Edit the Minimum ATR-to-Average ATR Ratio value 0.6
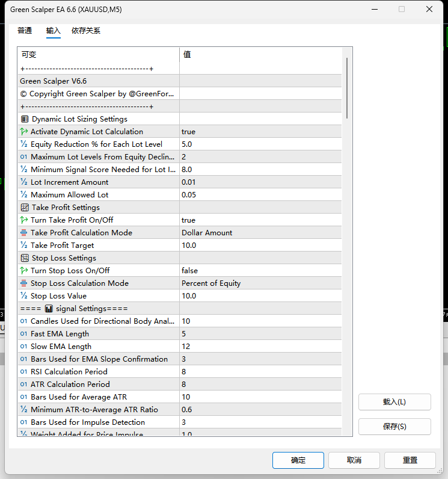 [x=260, y=409]
